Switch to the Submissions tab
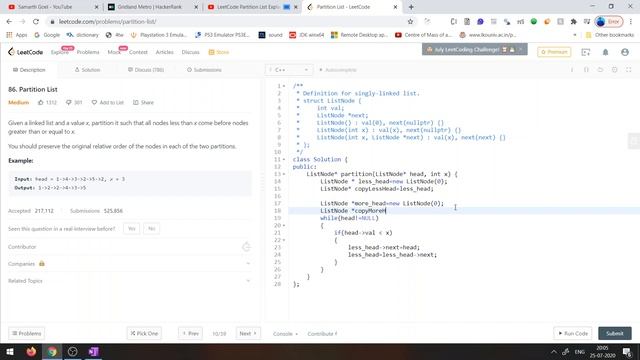Screen dimensions: 640x360 point(204,70)
